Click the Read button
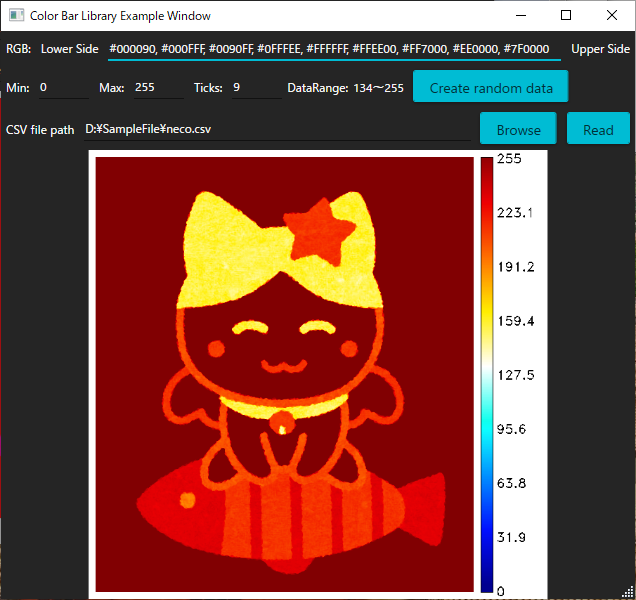636x600 pixels. coord(598,129)
